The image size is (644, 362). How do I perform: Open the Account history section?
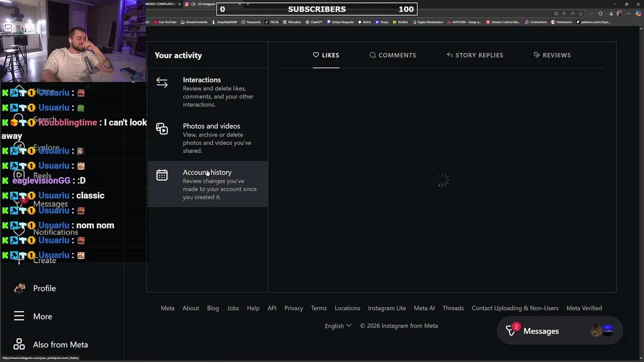click(x=207, y=184)
